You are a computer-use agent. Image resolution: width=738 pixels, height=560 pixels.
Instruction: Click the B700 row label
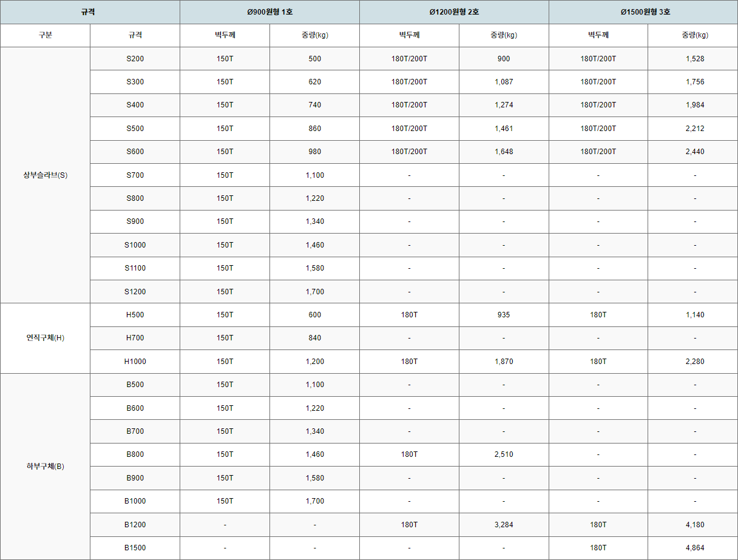coord(135,431)
